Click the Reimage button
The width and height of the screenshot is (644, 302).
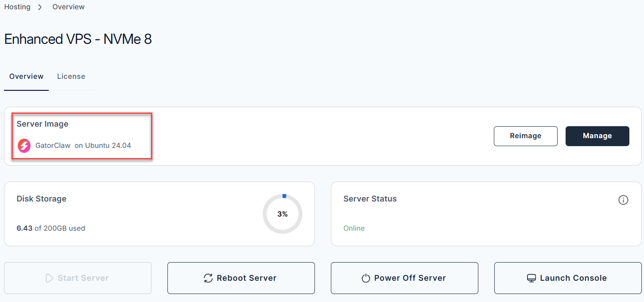[526, 136]
